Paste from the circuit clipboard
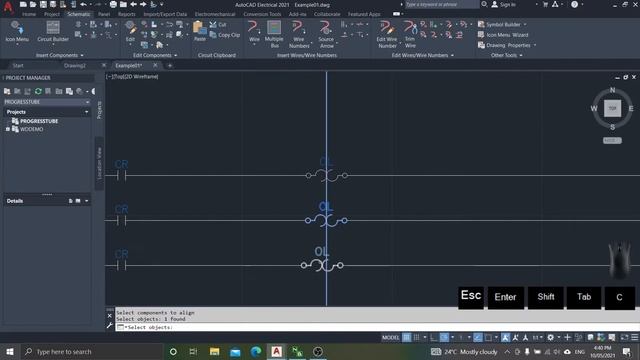The image size is (640, 360). 200,32
